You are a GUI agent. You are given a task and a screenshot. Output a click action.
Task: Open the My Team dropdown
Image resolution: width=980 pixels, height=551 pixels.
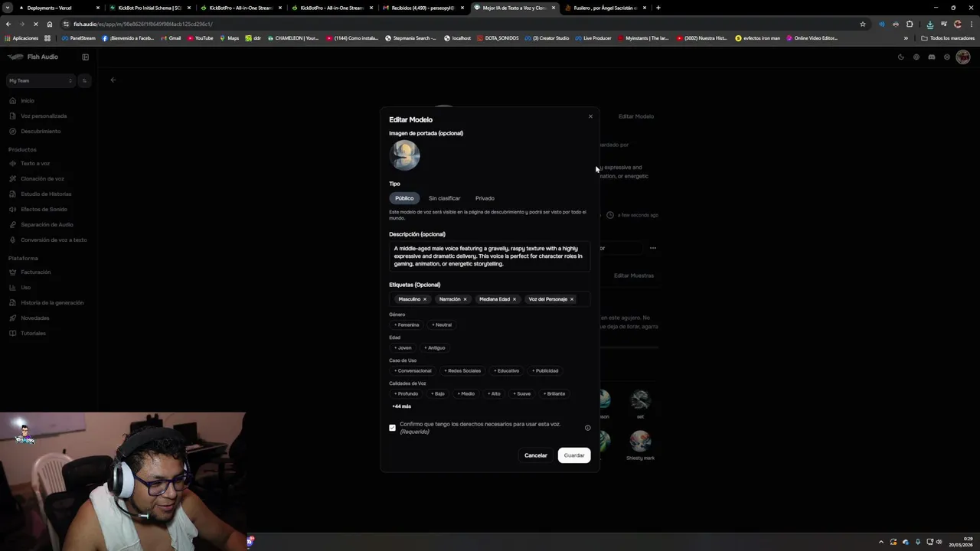tap(41, 80)
